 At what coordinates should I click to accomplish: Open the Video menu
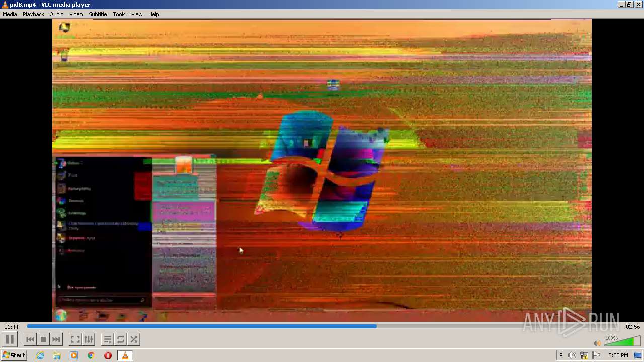pyautogui.click(x=76, y=14)
